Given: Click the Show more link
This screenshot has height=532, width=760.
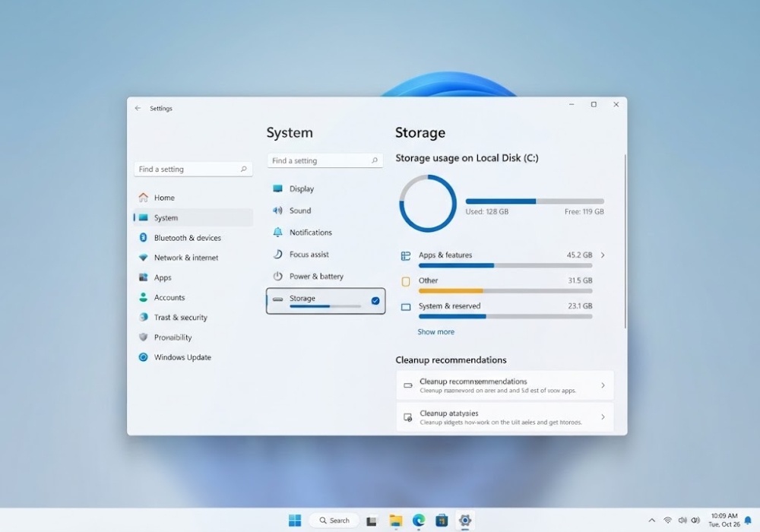Looking at the screenshot, I should (x=435, y=332).
